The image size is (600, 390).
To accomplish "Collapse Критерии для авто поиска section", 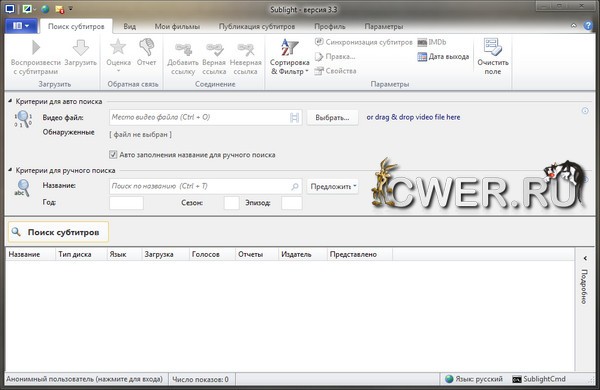I will pyautogui.click(x=10, y=101).
